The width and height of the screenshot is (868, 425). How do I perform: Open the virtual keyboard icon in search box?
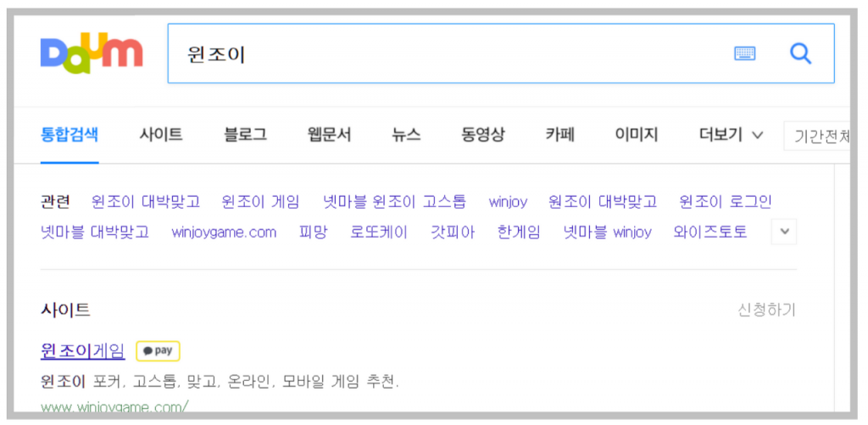point(745,53)
